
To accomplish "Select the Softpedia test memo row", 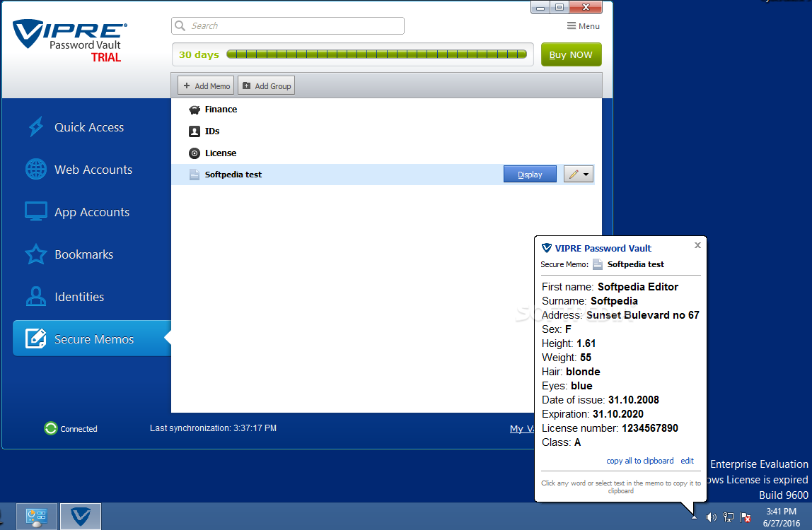I will point(383,175).
